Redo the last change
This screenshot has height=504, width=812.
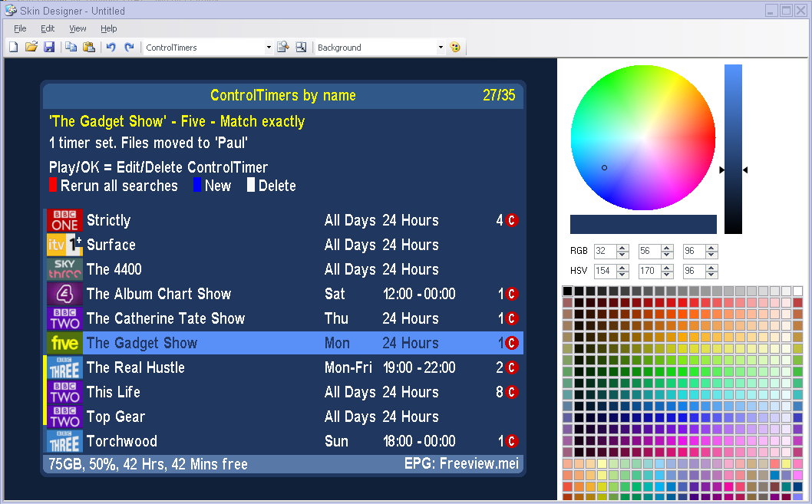pyautogui.click(x=129, y=47)
